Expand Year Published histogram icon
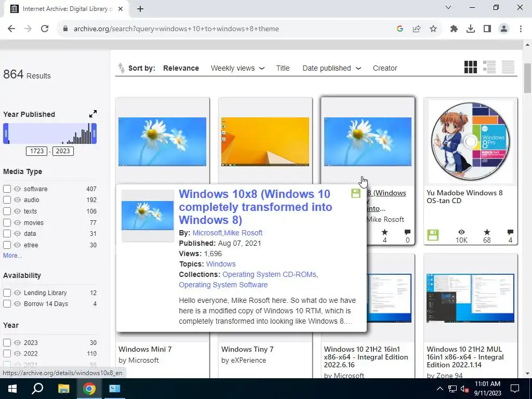532x399 pixels. tap(92, 114)
